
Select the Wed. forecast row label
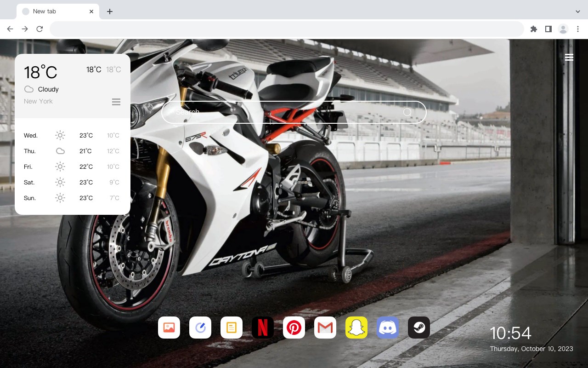pyautogui.click(x=31, y=136)
